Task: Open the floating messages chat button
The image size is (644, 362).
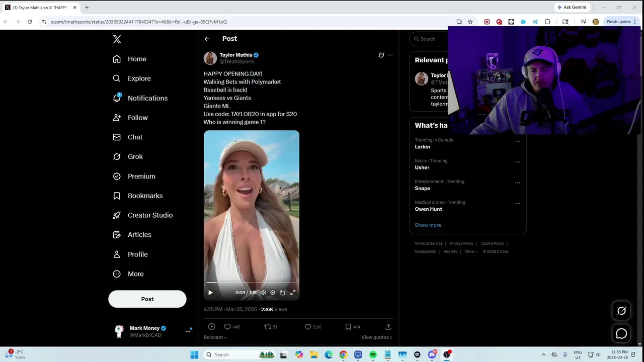Action: point(621,334)
